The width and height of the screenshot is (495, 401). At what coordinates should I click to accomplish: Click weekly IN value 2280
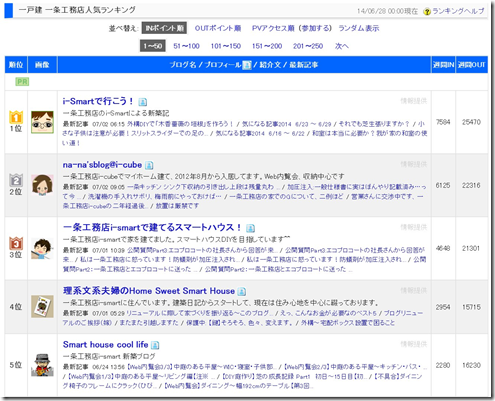pos(443,365)
